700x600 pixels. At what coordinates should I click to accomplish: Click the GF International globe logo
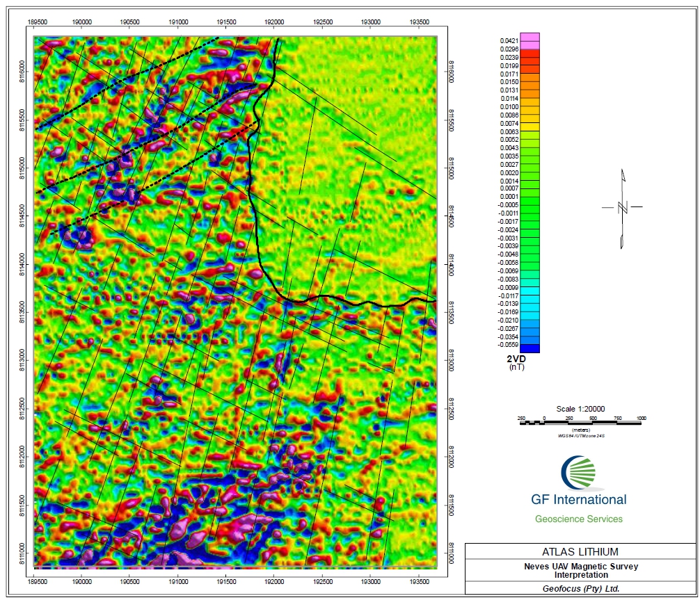[578, 473]
